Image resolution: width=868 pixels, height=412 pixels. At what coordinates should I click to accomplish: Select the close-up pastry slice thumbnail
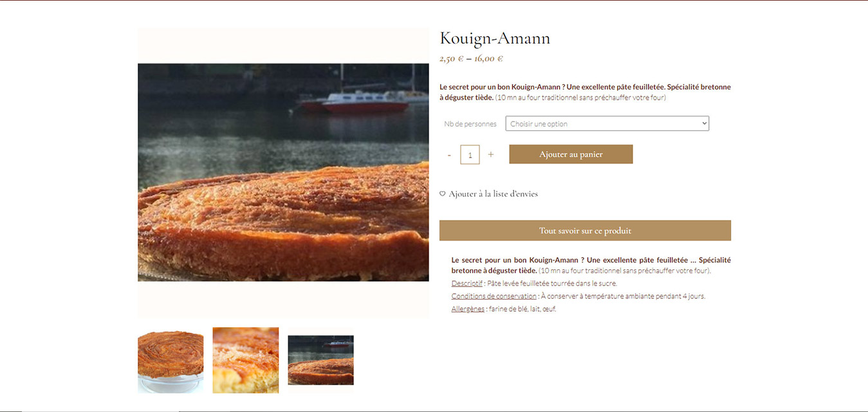click(246, 360)
